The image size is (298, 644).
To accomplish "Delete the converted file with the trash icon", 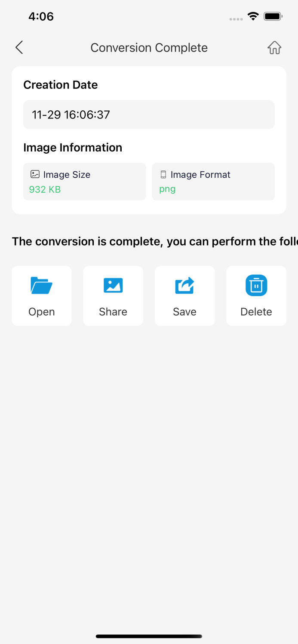I will click(256, 285).
